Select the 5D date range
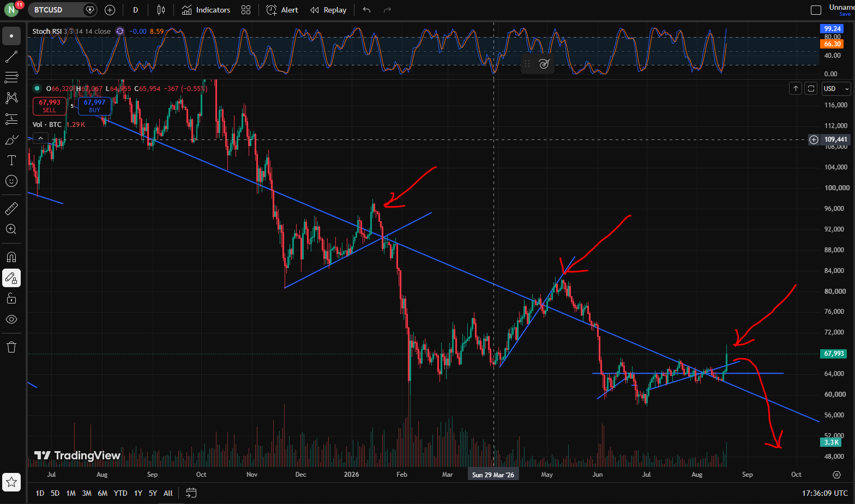The width and height of the screenshot is (855, 504). (55, 493)
